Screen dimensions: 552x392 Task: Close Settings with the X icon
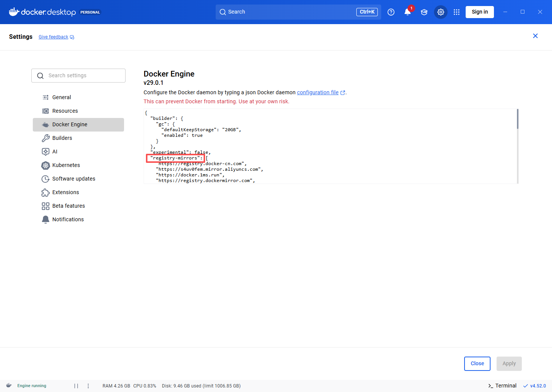coord(535,36)
